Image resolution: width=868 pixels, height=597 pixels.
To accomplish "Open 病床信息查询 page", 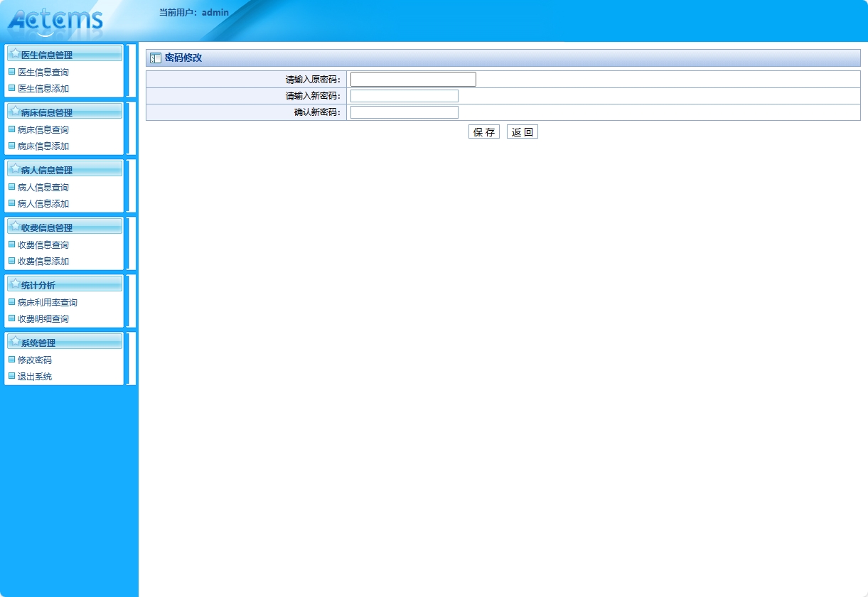I will point(43,129).
